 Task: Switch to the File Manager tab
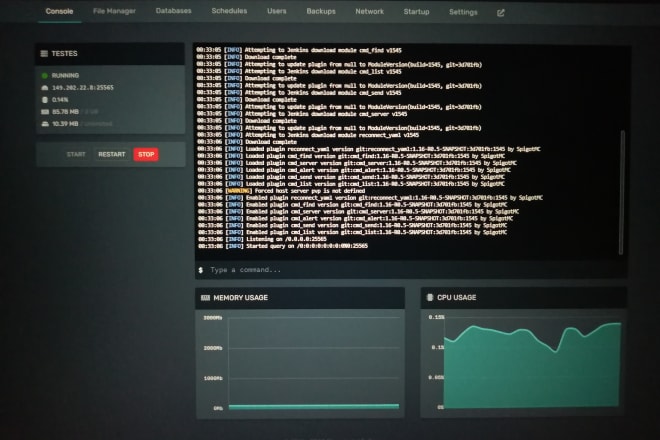tap(114, 11)
